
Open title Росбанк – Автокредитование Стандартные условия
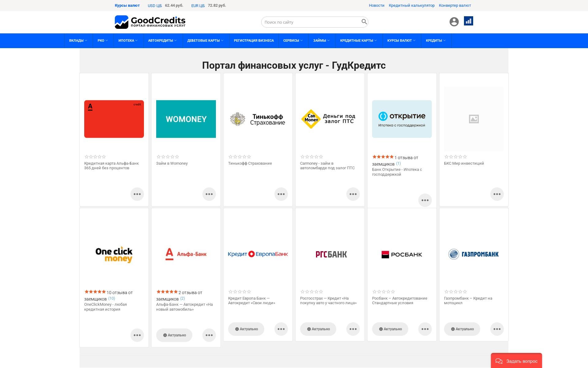tap(400, 301)
